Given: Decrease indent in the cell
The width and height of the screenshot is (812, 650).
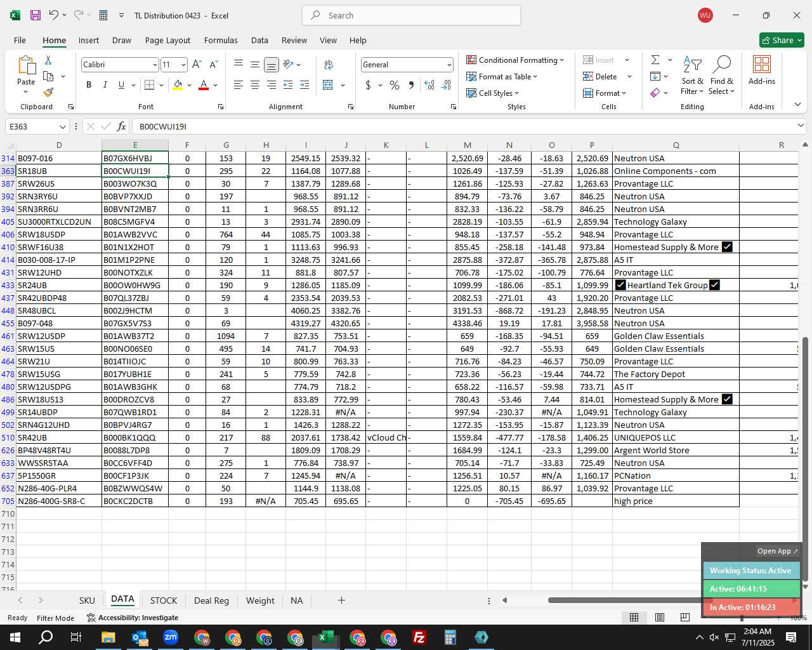Looking at the screenshot, I should click(x=288, y=84).
